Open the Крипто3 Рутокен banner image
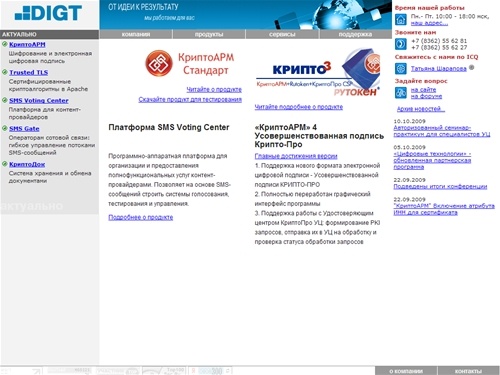 (x=318, y=72)
